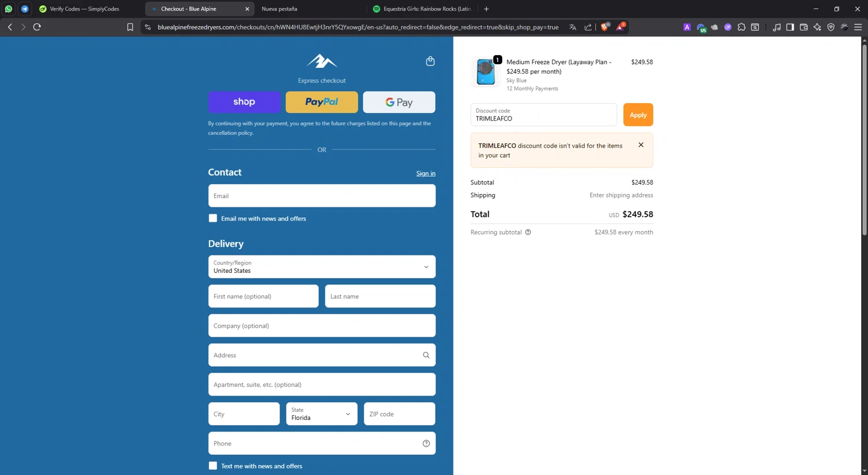Click recurring subtotal info icon
The width and height of the screenshot is (868, 475).
click(x=528, y=232)
